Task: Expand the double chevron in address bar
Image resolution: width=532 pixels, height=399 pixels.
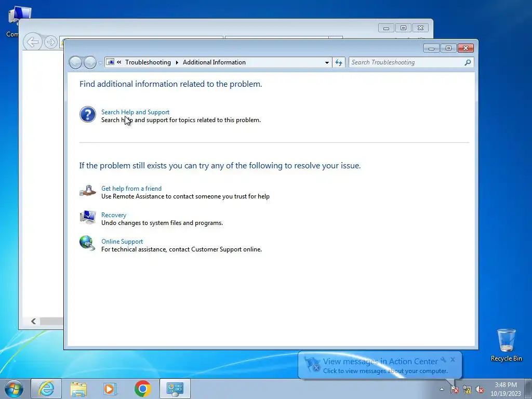Action: (119, 62)
